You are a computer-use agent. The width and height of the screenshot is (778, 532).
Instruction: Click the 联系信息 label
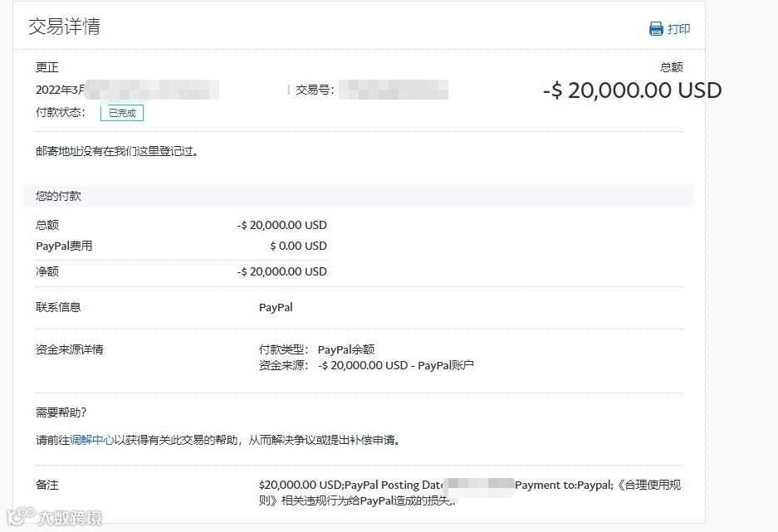(x=58, y=307)
